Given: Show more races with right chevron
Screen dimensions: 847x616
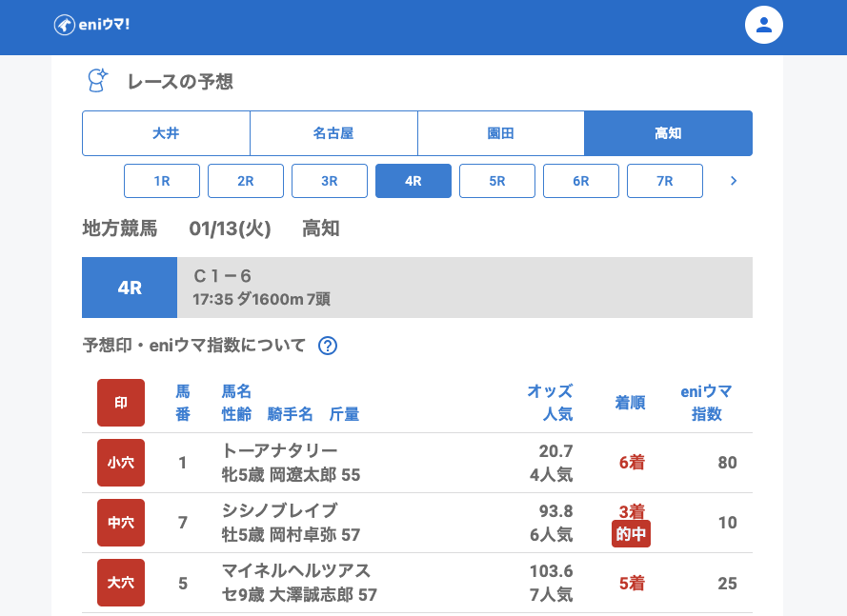Looking at the screenshot, I should (733, 181).
